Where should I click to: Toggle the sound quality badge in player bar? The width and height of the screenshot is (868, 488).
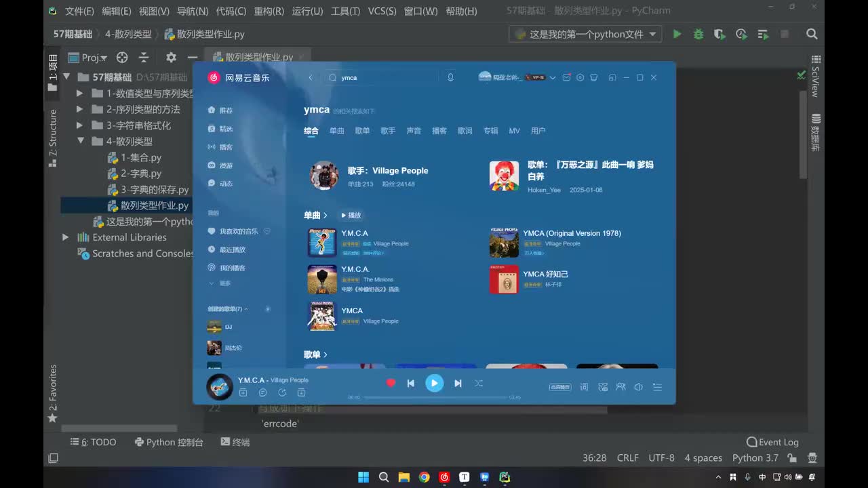pos(559,387)
